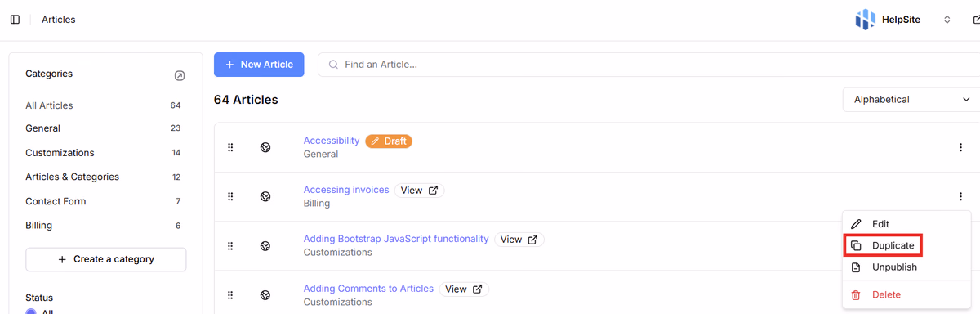Choose Unpublish from the context menu
The image size is (980, 314).
click(x=906, y=267)
